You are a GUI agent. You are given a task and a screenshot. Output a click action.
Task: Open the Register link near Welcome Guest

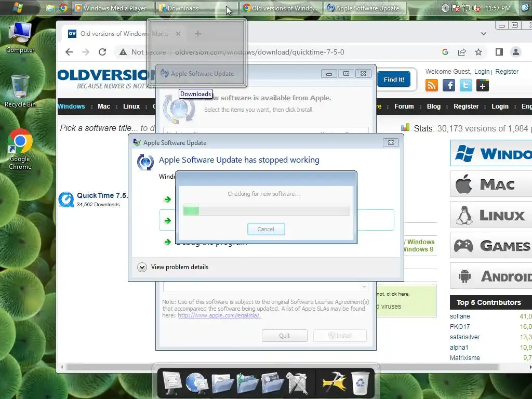[x=507, y=71]
